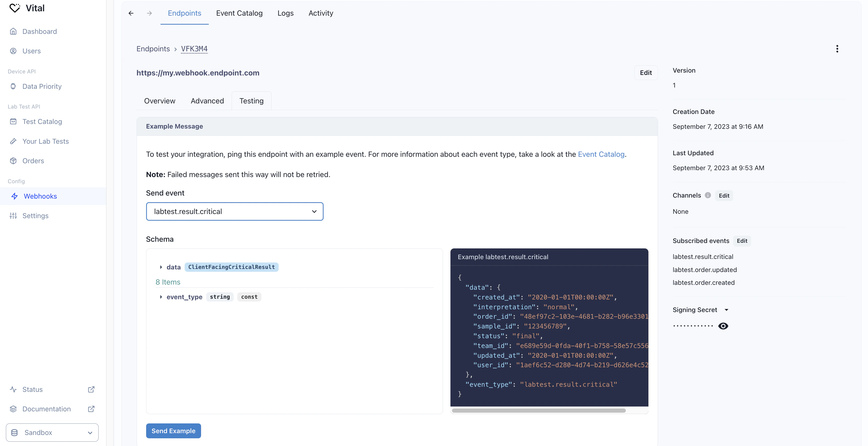Click the Webhooks lightning bolt icon
This screenshot has width=868, height=446.
coord(14,196)
